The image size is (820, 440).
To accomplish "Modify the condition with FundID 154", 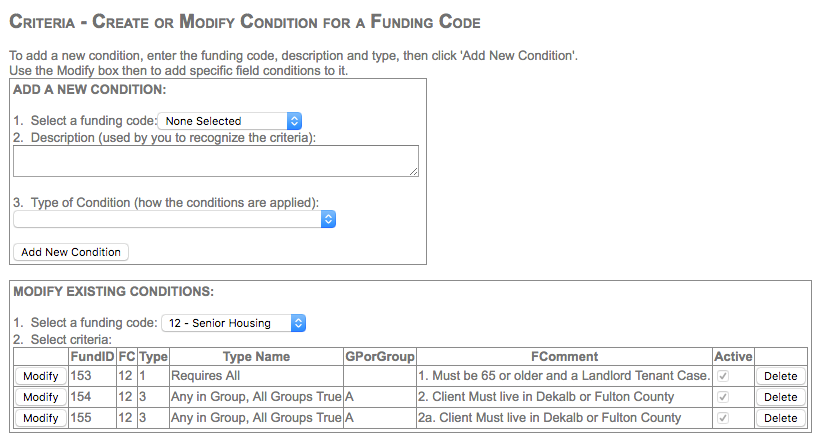I will click(x=40, y=397).
